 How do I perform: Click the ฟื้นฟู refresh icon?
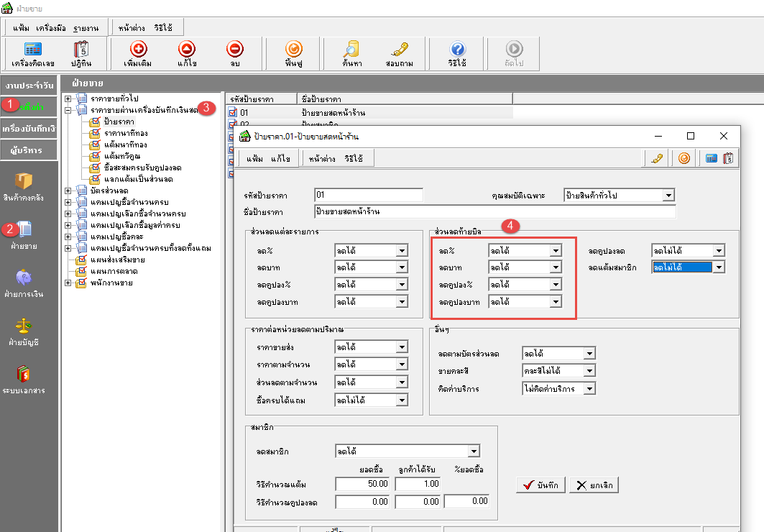click(x=293, y=53)
